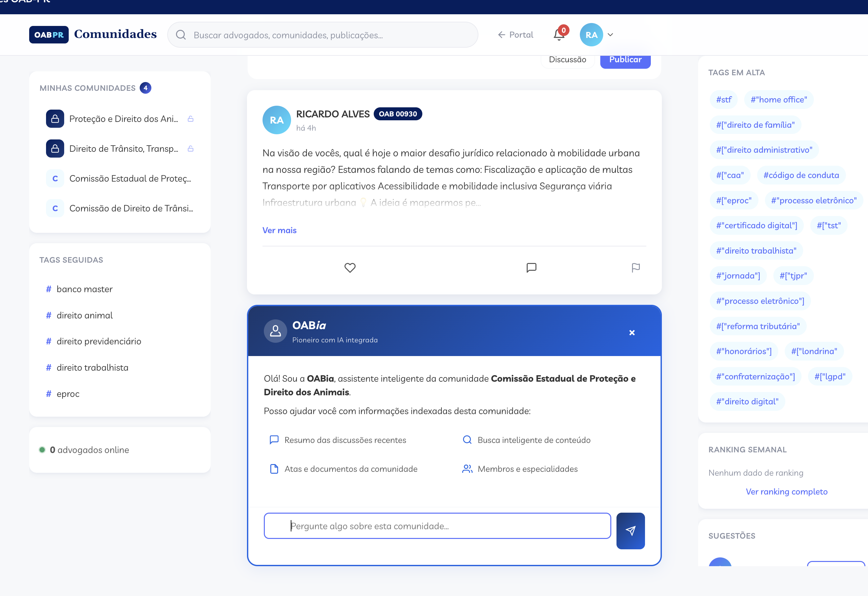868x596 pixels.
Task: Open comments on the mobility post
Action: pyautogui.click(x=531, y=268)
